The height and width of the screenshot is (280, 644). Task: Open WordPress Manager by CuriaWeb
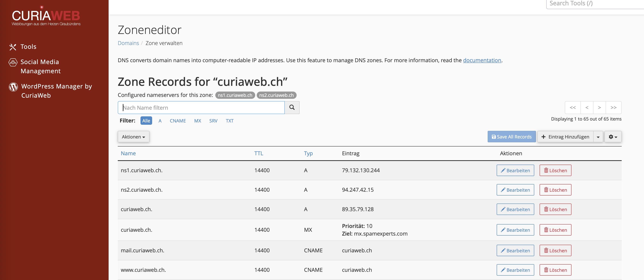point(50,91)
